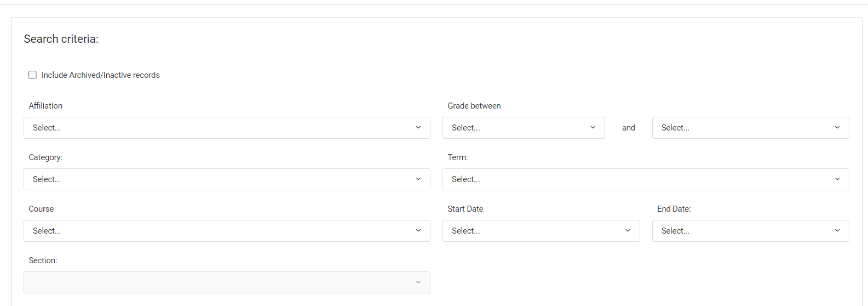Open the Affiliation select field
The width and height of the screenshot is (868, 306).
(219, 128)
